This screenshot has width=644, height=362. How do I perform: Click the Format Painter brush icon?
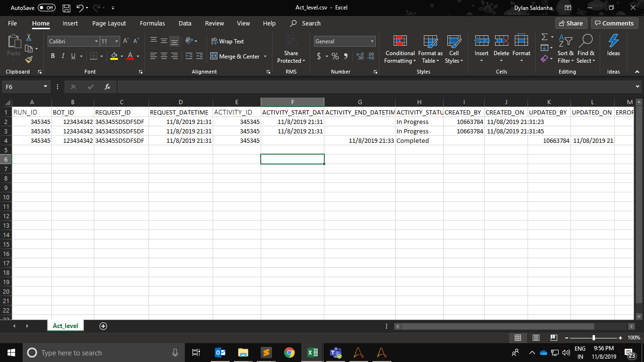[29, 60]
